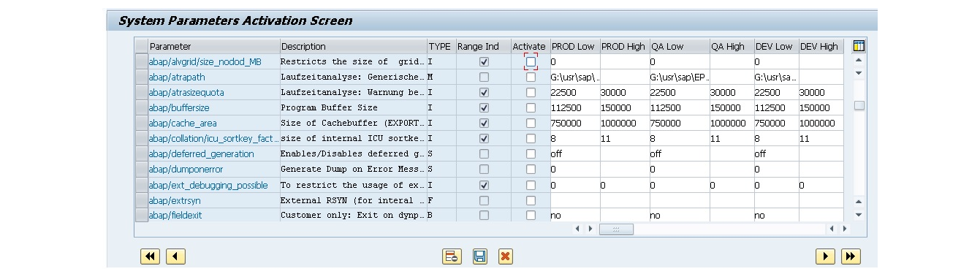Select row marker for abap/ext_debugging_possible
This screenshot has height=277, width=980.
pyautogui.click(x=141, y=186)
